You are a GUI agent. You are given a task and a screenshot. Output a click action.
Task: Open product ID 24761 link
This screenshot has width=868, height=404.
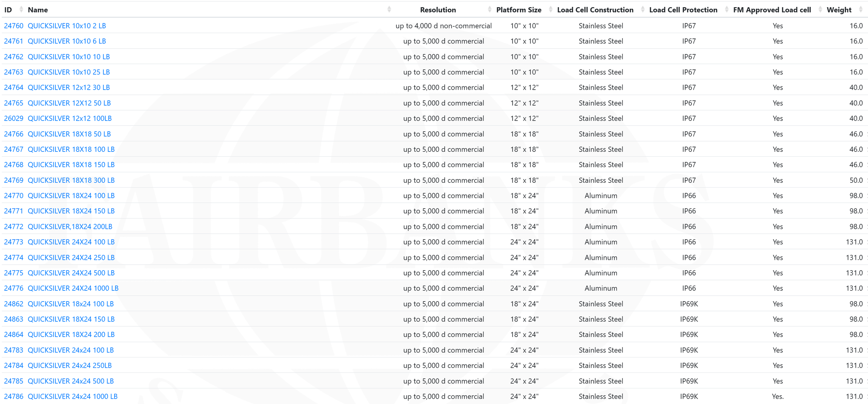(x=14, y=41)
